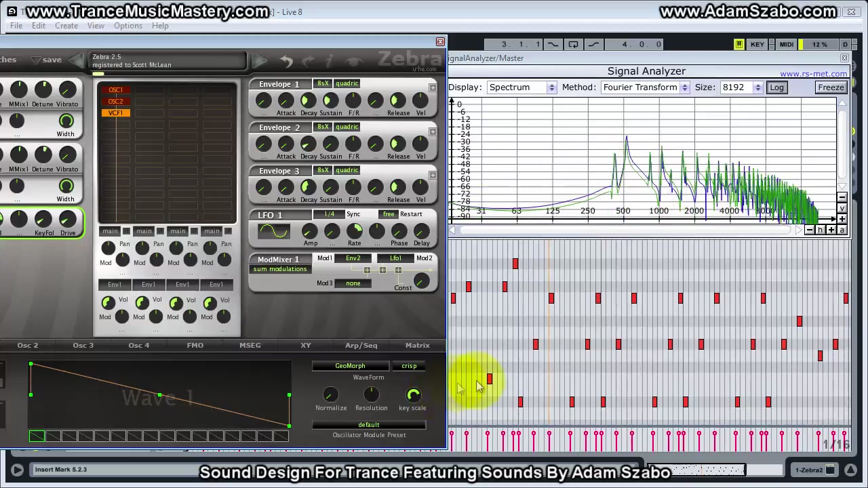The width and height of the screenshot is (868, 488).
Task: Click Freeze button in Signal Analyzer
Action: point(831,87)
